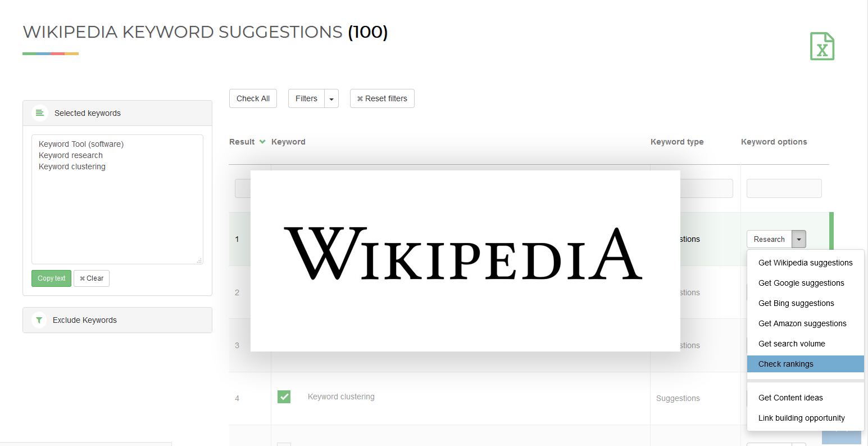This screenshot has width=868, height=446.
Task: Click the list icon on Selected keywords header
Action: (39, 113)
